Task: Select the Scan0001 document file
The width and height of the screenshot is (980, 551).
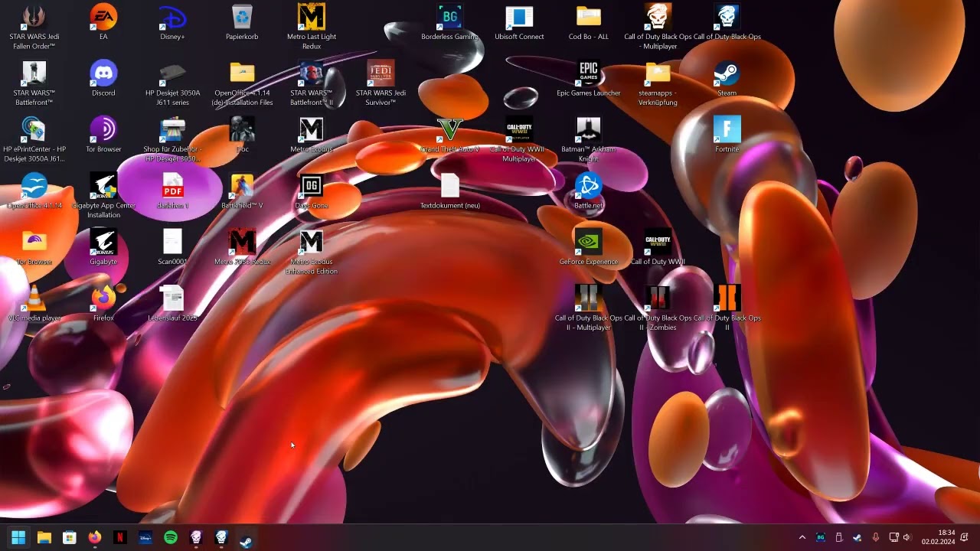Action: click(x=172, y=248)
